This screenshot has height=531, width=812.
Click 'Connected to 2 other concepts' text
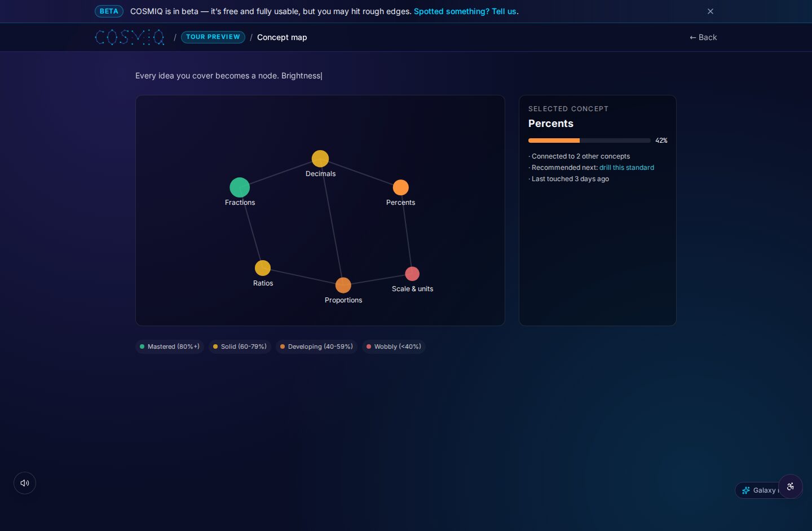click(x=580, y=156)
